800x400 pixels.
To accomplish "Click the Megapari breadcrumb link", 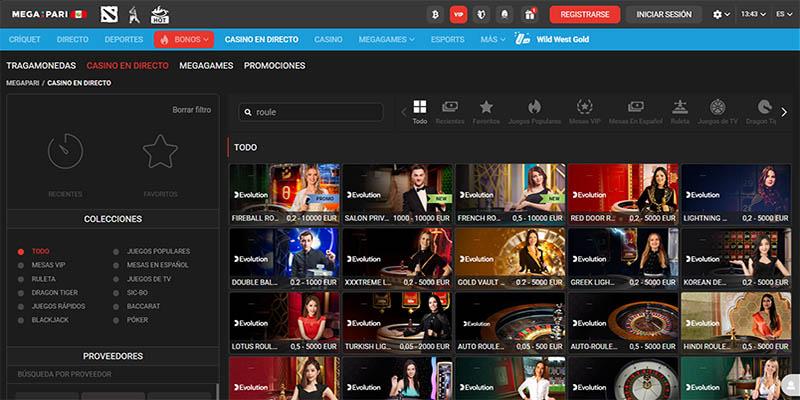I will tap(23, 83).
